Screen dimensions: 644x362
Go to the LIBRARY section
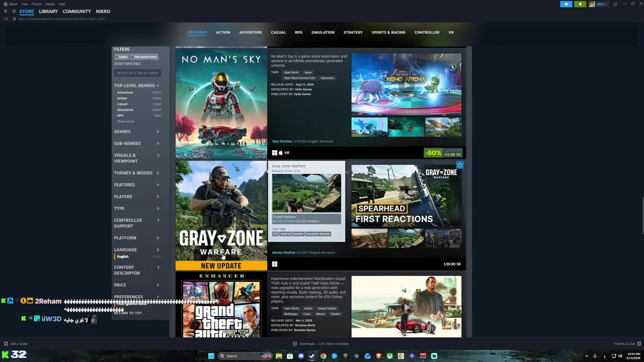(x=48, y=11)
